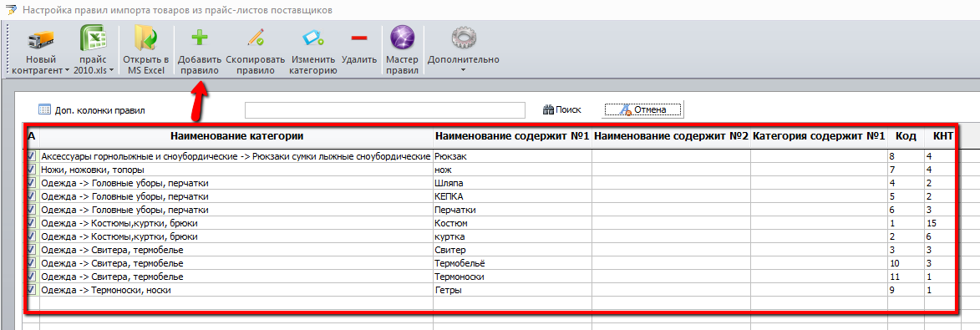Toggle checkbox in the куртка rule row

coord(32,237)
